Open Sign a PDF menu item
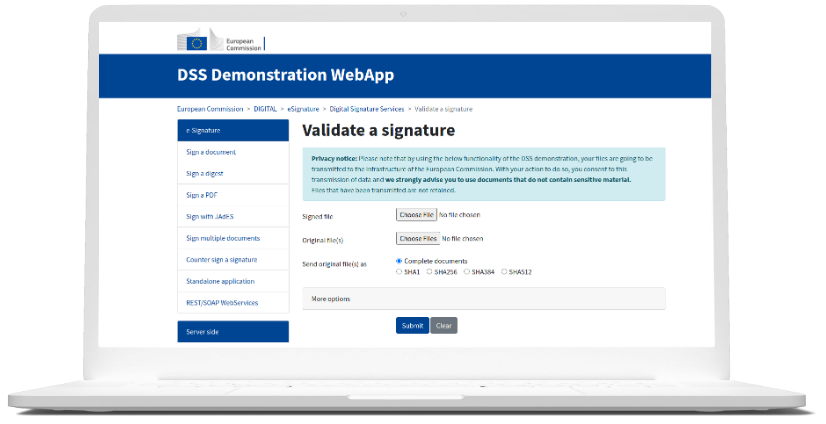Image resolution: width=826 pixels, height=424 pixels. pos(233,195)
